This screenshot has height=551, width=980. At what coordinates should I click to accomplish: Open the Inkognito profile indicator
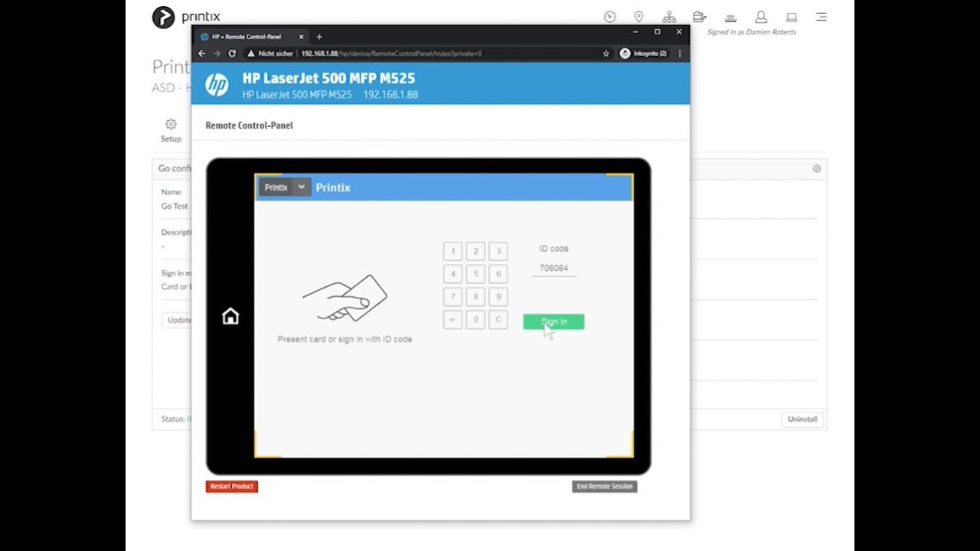point(643,54)
